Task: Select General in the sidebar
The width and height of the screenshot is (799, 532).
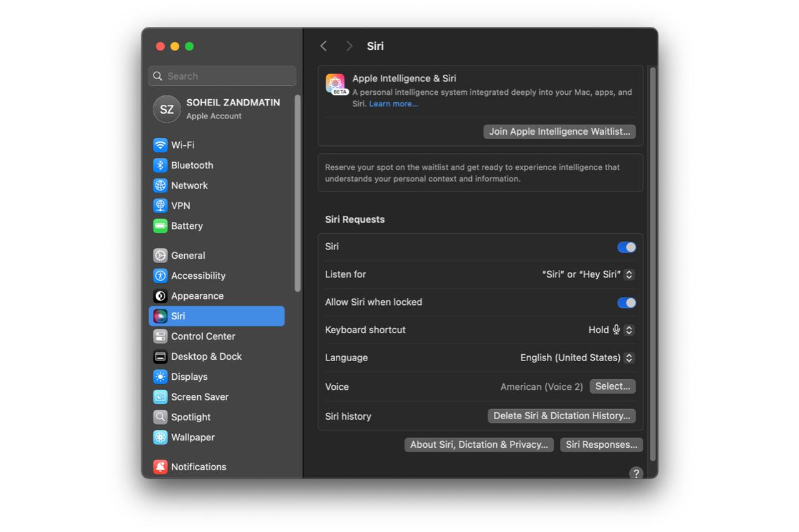Action: pos(217,256)
